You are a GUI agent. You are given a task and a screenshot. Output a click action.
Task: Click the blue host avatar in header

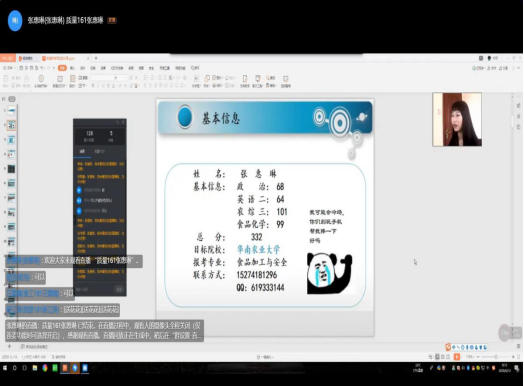15,20
